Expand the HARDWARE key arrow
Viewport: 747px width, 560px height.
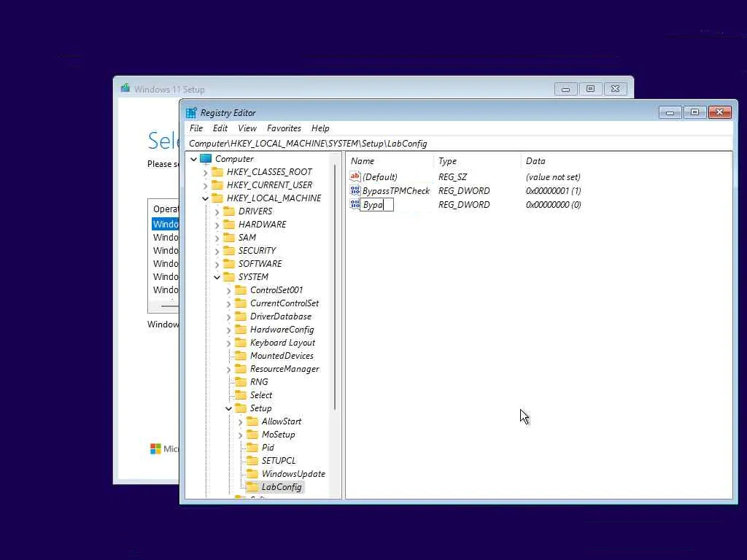point(217,225)
